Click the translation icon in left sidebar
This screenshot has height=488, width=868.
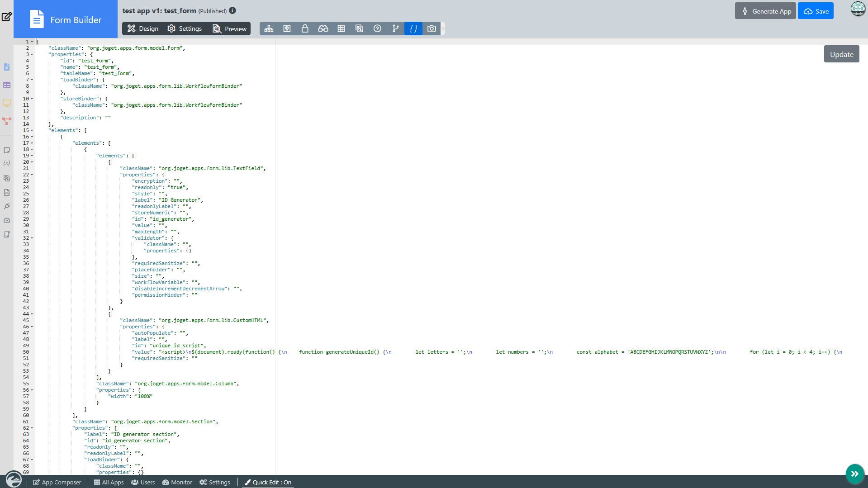click(7, 178)
